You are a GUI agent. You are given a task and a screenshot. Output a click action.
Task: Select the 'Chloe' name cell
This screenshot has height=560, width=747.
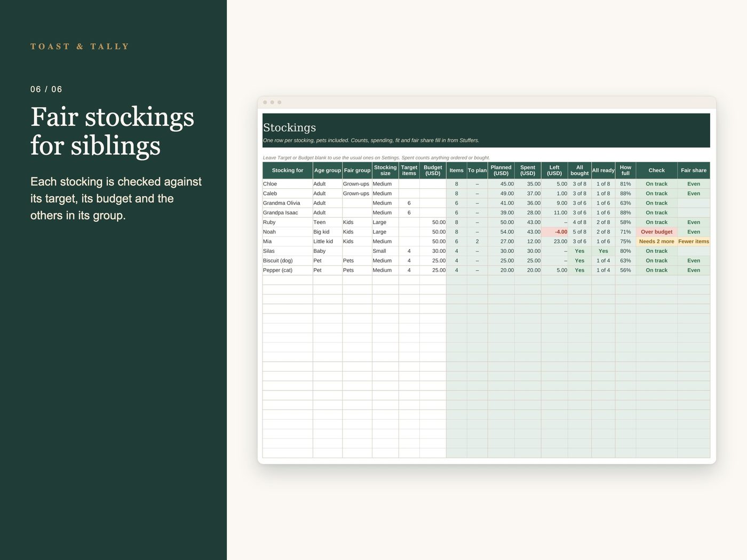click(288, 184)
